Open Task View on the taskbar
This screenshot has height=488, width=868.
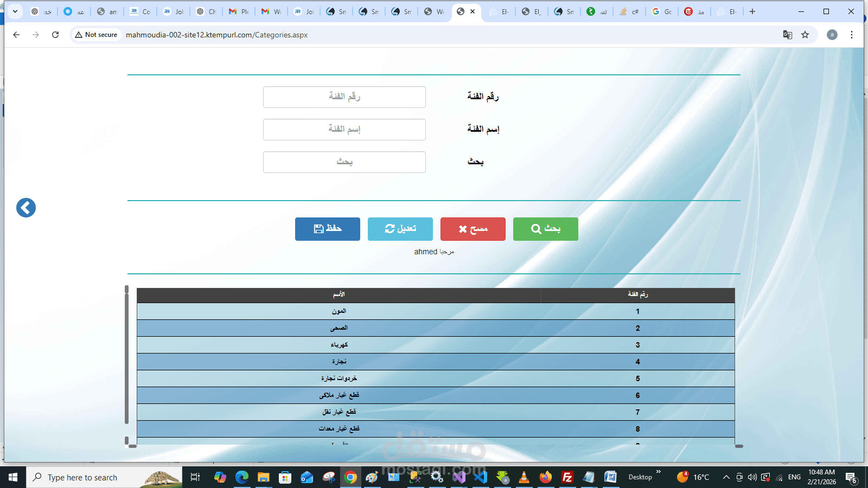tap(195, 477)
